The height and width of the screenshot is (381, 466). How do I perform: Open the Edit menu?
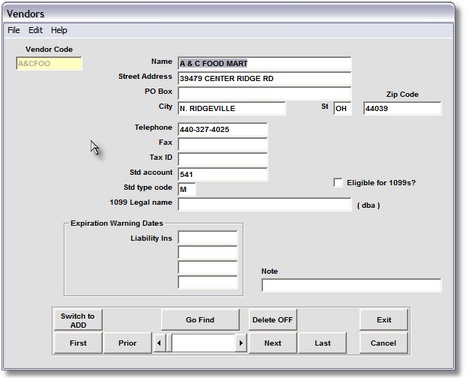tap(35, 30)
